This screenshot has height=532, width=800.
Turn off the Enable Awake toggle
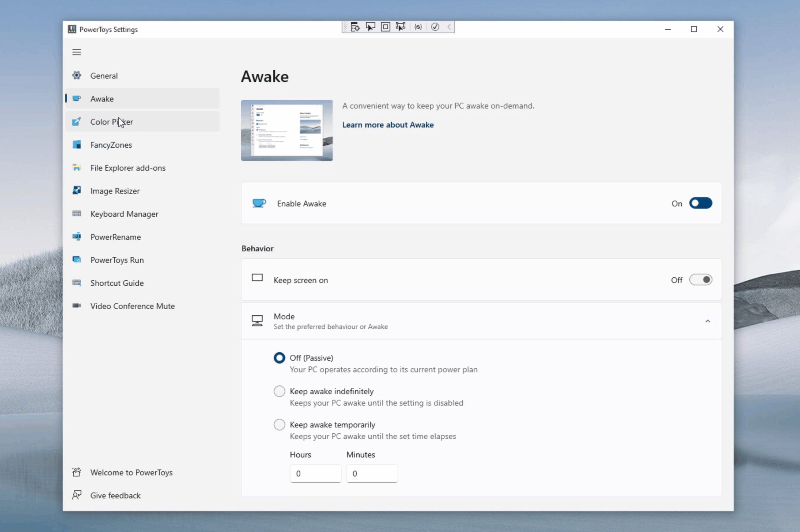click(700, 203)
